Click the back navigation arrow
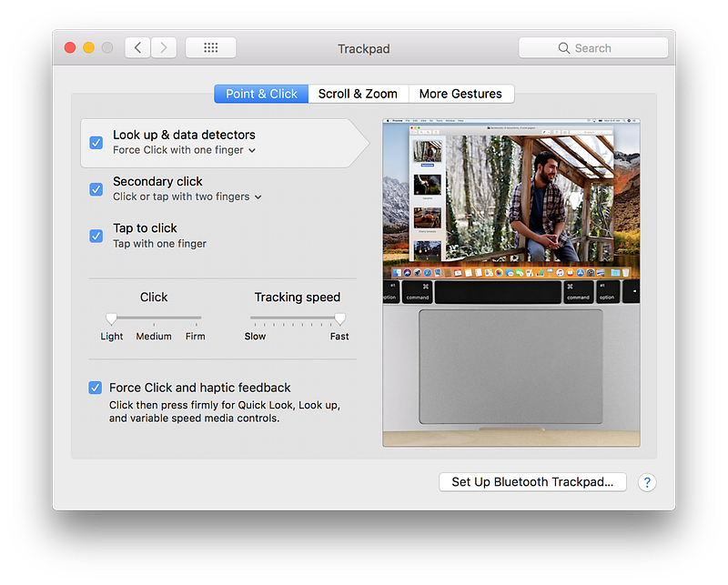This screenshot has width=728, height=585. tap(137, 48)
